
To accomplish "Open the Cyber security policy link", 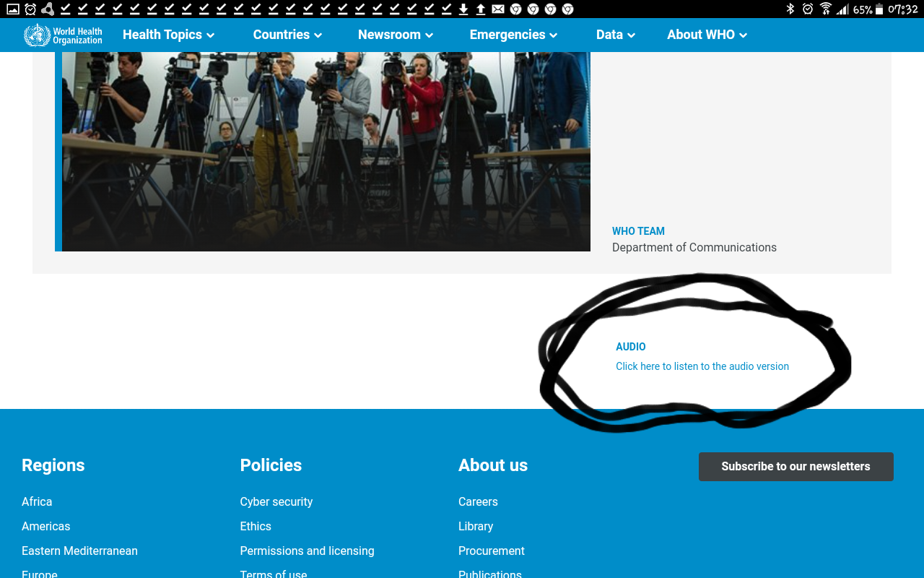I will point(276,501).
